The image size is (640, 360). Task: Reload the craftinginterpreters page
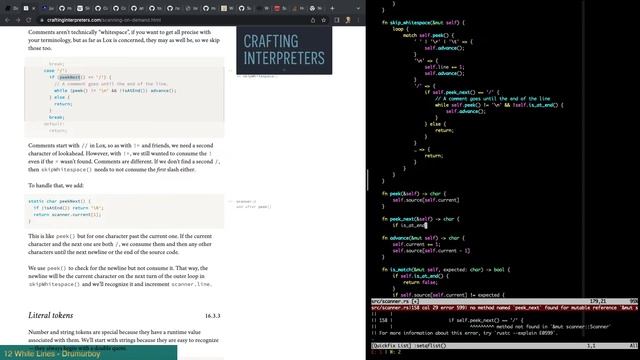[x=28, y=20]
